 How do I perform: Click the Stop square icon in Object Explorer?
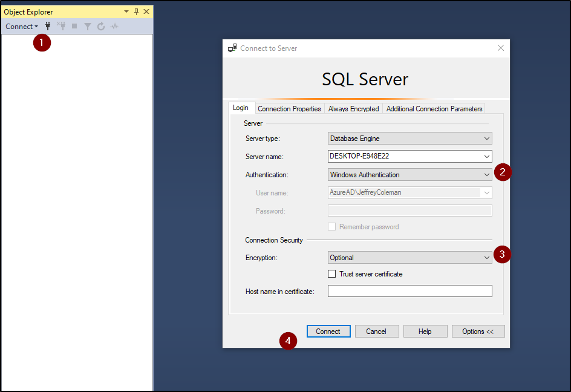click(x=74, y=26)
